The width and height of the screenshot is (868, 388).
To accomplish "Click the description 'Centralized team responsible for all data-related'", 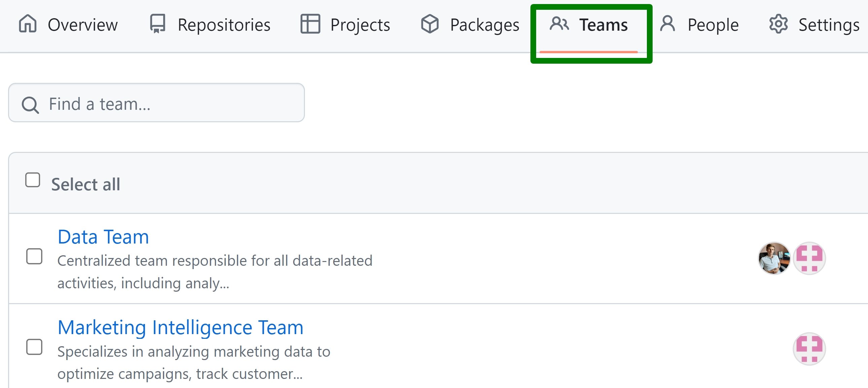I will click(x=215, y=261).
